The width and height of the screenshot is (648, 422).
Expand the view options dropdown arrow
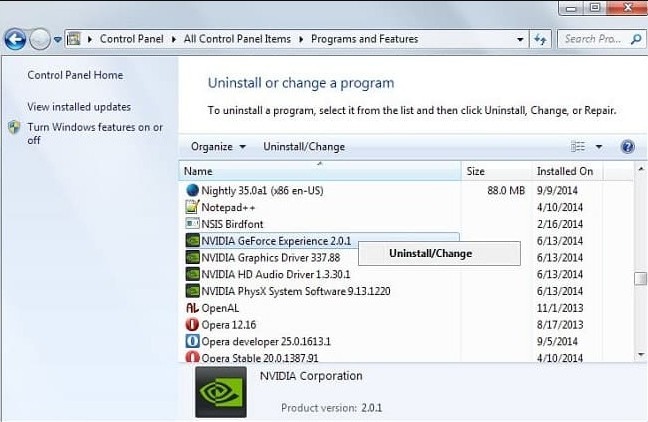[x=599, y=147]
